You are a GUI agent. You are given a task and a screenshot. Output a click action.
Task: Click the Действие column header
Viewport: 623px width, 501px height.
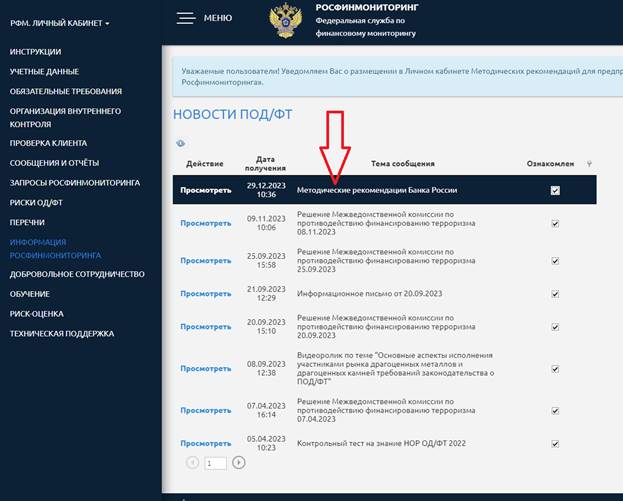(205, 164)
